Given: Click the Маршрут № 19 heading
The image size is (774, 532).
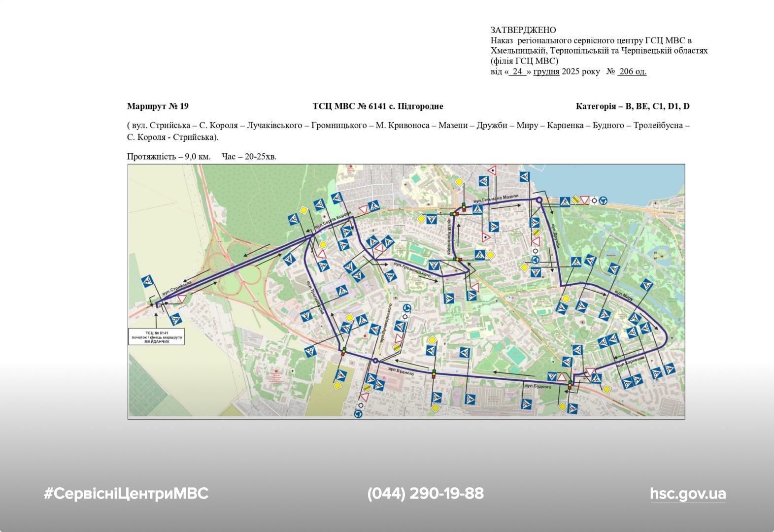Looking at the screenshot, I should [x=158, y=106].
